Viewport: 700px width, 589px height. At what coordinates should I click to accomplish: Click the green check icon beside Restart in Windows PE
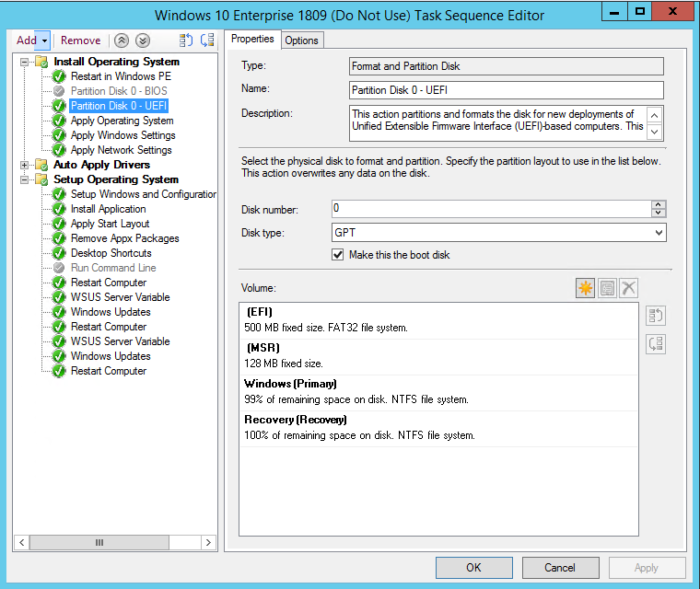point(59,76)
